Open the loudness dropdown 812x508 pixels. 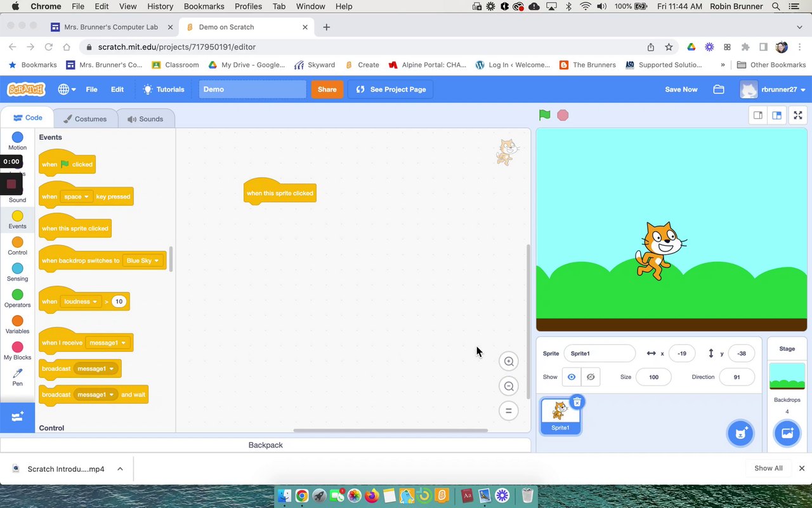click(x=81, y=302)
